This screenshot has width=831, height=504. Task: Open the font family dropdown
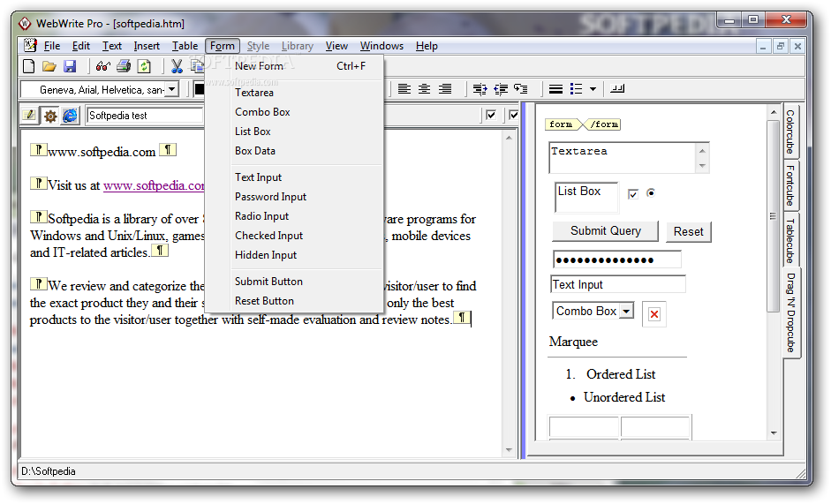pos(171,89)
